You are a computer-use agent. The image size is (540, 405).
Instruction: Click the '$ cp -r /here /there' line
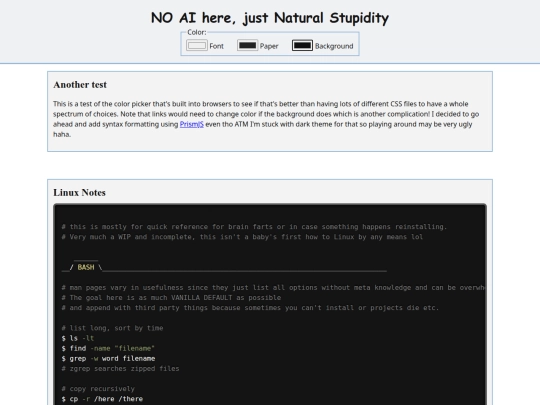point(102,399)
